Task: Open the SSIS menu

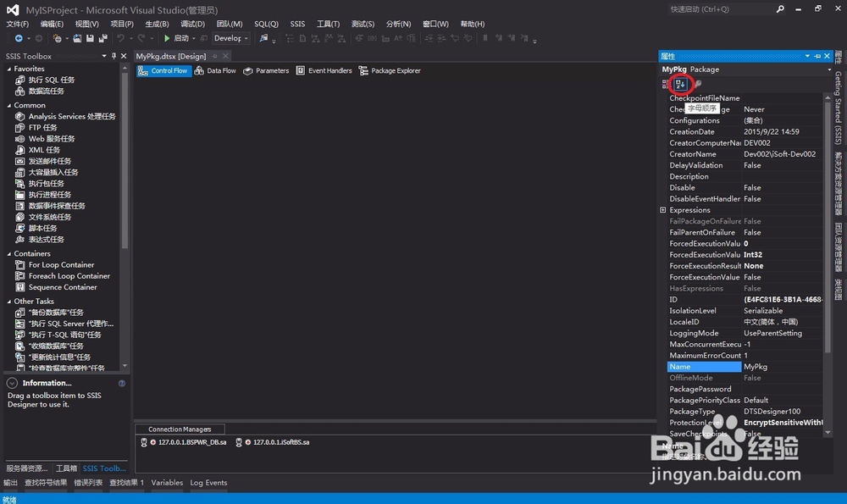Action: click(297, 24)
